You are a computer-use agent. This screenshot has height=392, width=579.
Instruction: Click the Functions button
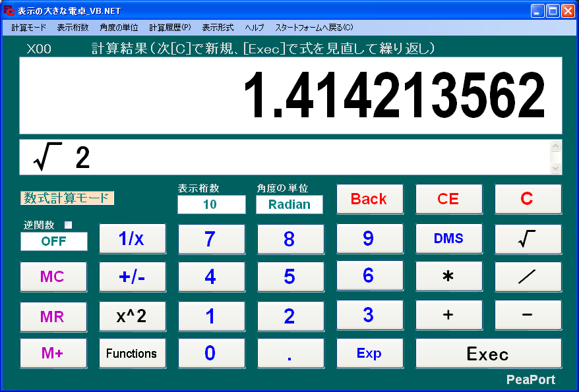tap(132, 354)
